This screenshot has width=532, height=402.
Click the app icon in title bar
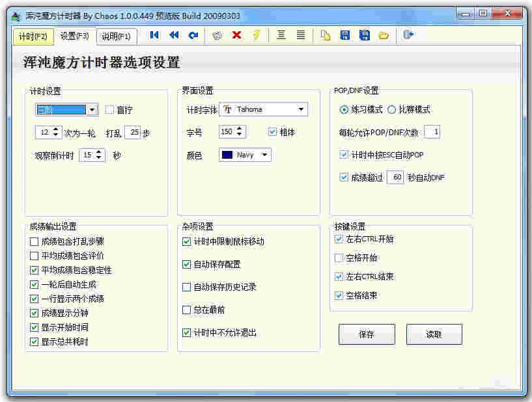click(x=16, y=16)
